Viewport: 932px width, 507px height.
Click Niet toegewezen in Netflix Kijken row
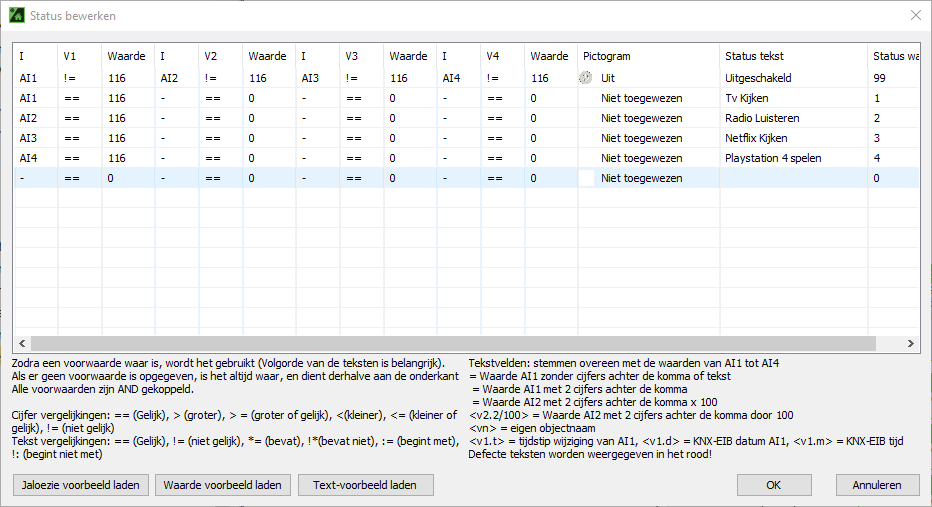[641, 138]
